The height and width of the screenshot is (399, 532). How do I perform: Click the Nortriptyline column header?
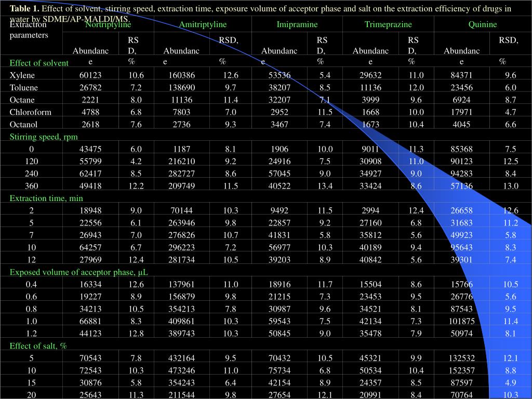coord(108,24)
